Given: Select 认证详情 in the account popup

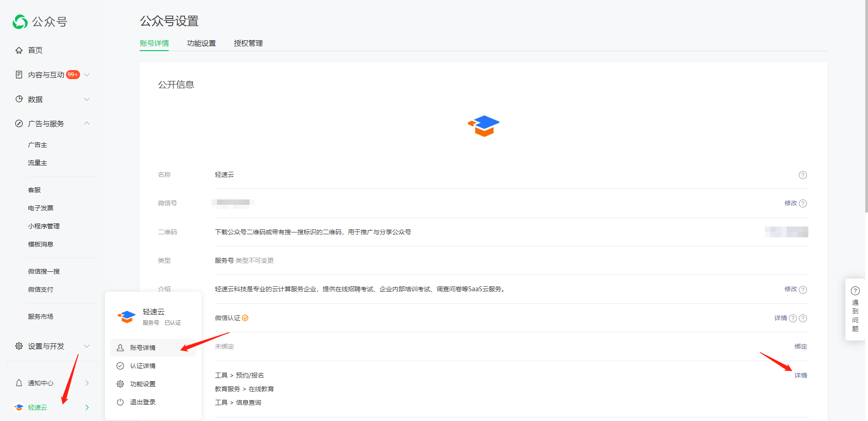Looking at the screenshot, I should 142,366.
